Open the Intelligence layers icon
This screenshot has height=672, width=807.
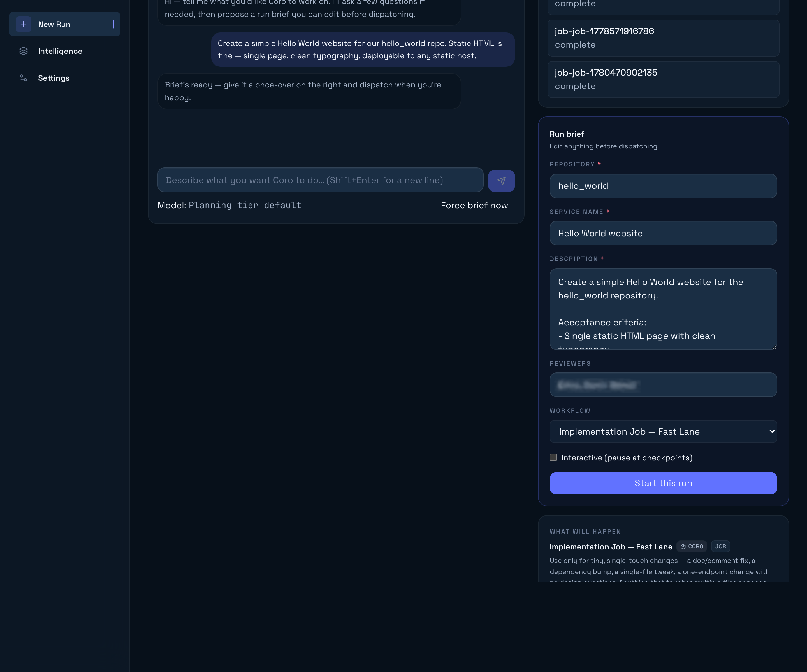[24, 51]
